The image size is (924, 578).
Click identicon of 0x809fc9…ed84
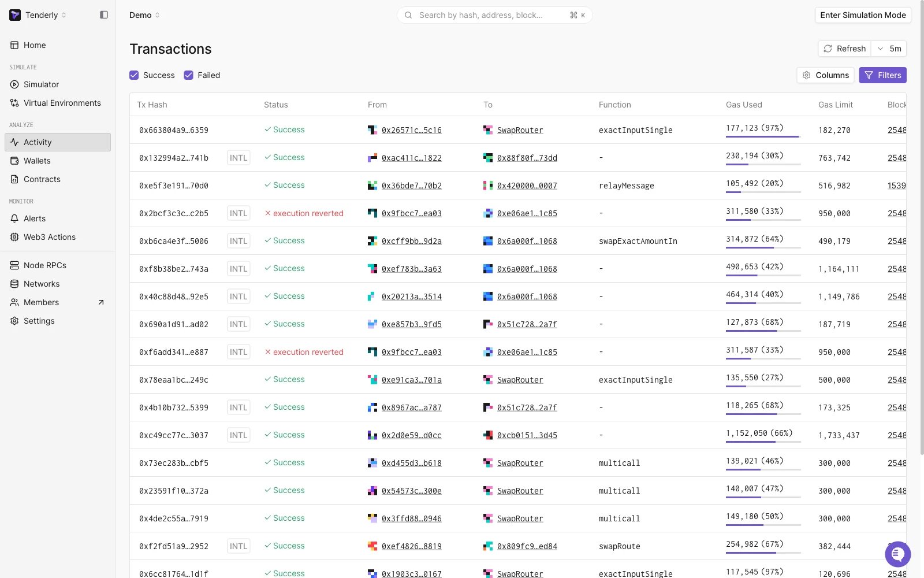pos(488,546)
